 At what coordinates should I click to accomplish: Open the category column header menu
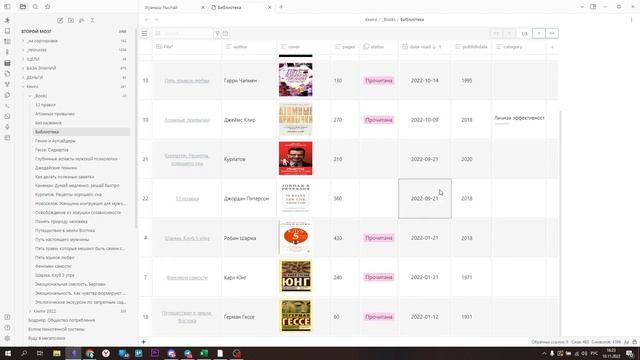click(x=518, y=47)
